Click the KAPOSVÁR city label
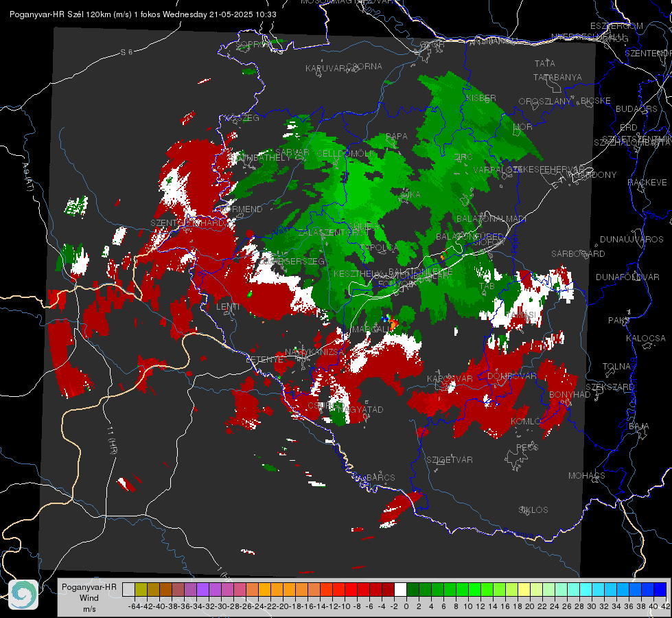The width and height of the screenshot is (672, 618). [450, 378]
